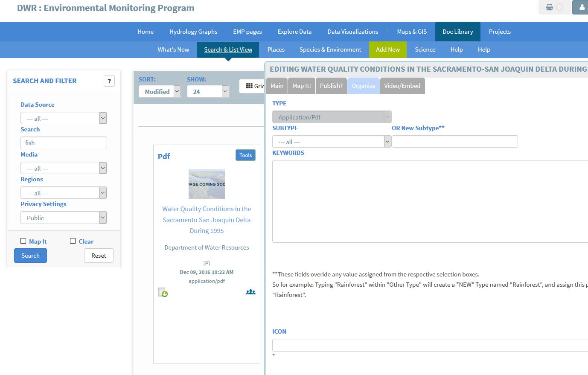Open the user account icon
The image size is (588, 375).
click(582, 7)
